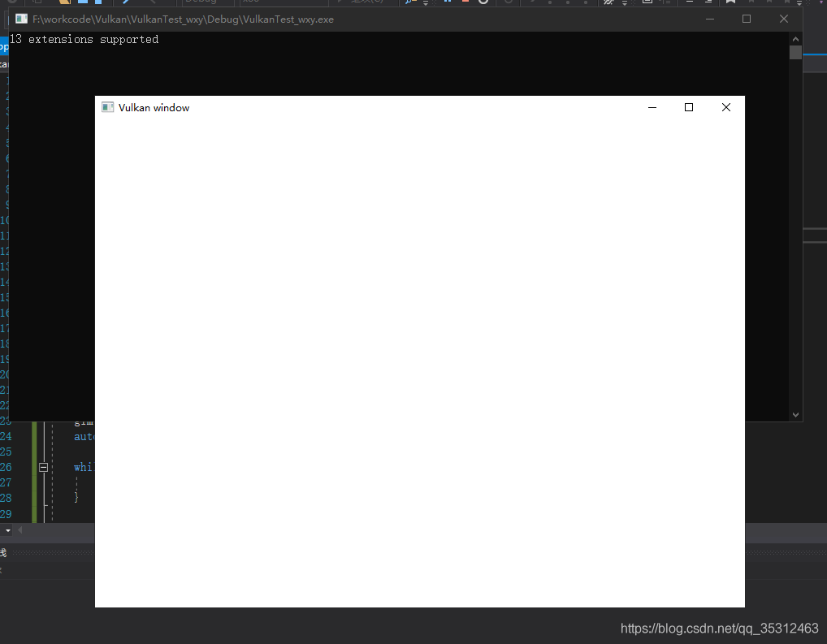
Task: Minimize the Vulkan window
Action: (652, 107)
